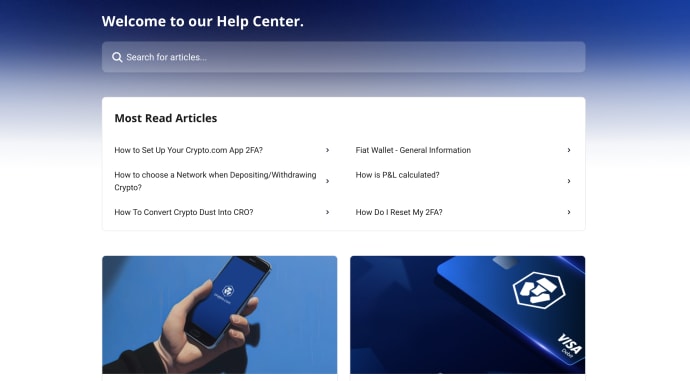Open the Fiat Wallet - General Information article
Viewport: 690px width, 381px height.
click(413, 150)
